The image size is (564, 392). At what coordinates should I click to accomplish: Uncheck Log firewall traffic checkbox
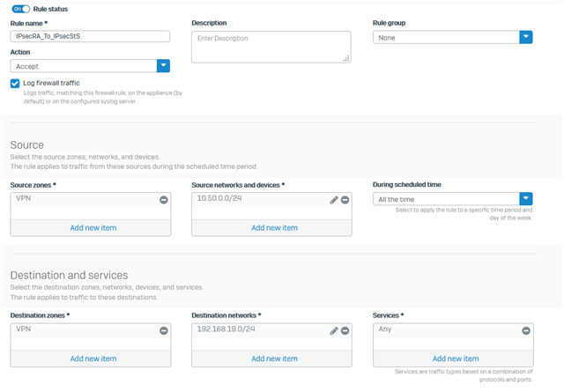click(x=15, y=84)
